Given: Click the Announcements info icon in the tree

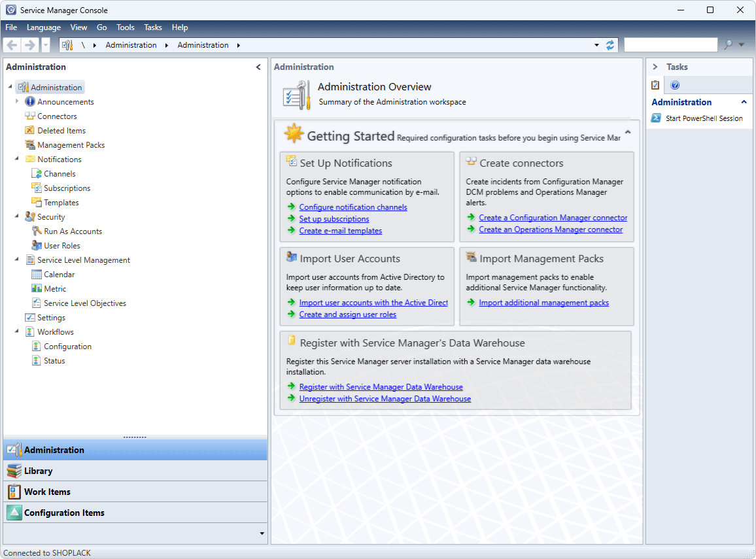Looking at the screenshot, I should [x=30, y=102].
